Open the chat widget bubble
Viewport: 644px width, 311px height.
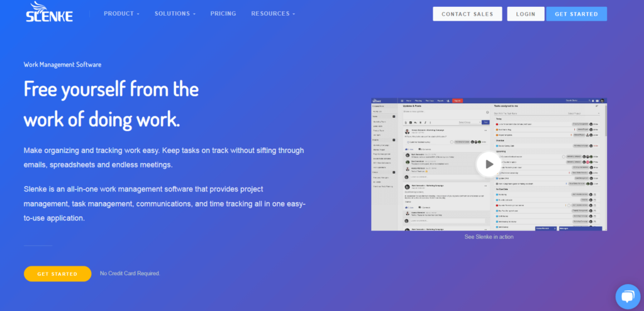click(628, 297)
